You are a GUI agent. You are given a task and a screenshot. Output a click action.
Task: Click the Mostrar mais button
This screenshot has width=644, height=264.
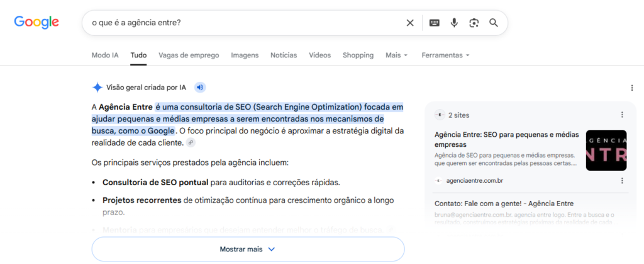click(x=248, y=250)
